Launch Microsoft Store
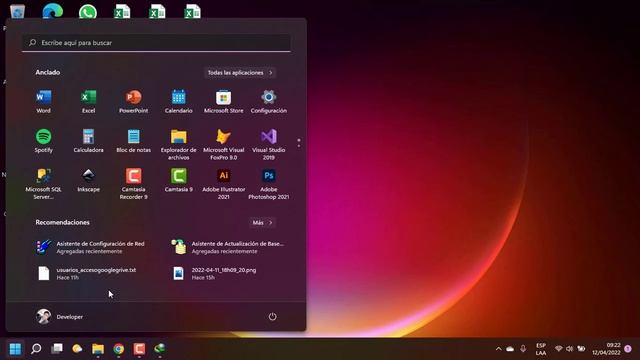This screenshot has height=360, width=640. point(223,102)
